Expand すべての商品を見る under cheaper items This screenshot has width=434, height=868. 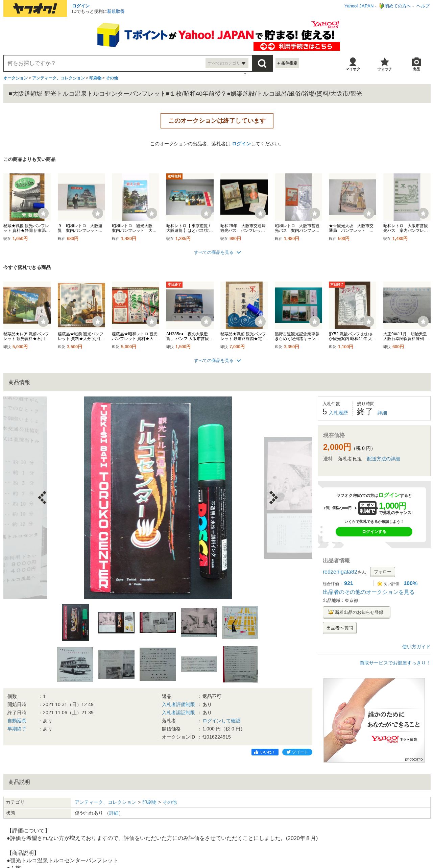tap(217, 252)
